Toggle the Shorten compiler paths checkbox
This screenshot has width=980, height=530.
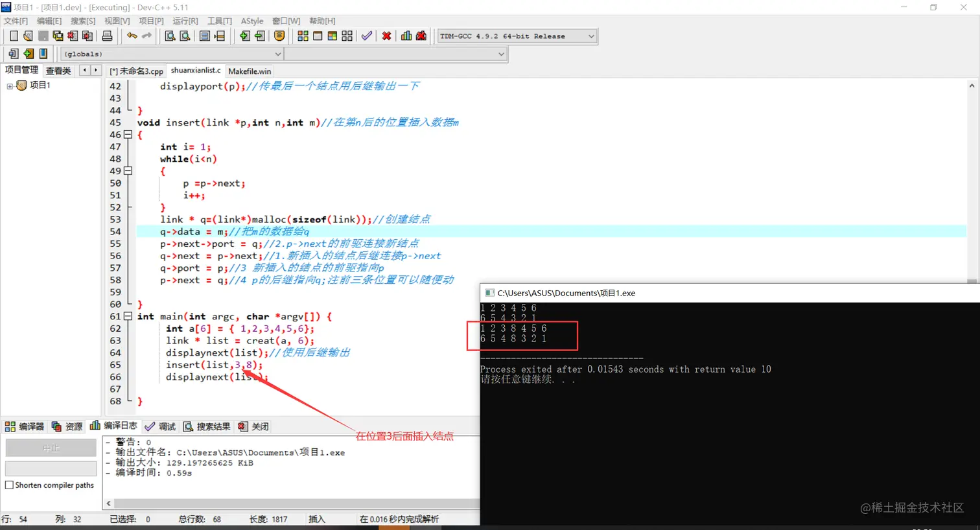9,485
